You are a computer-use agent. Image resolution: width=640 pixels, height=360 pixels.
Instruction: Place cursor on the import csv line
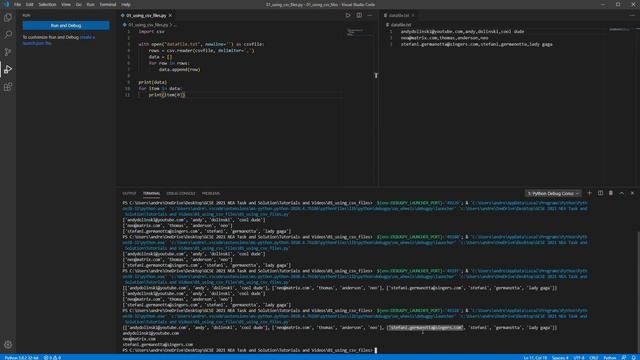(151, 31)
